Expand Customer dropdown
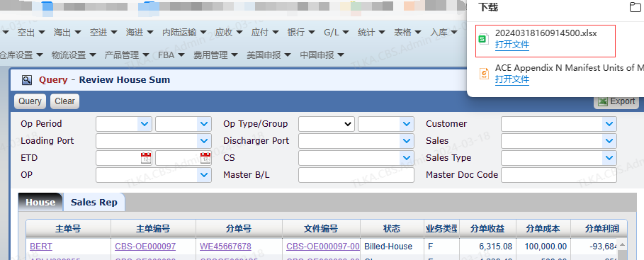This screenshot has width=644, height=260. pos(609,124)
